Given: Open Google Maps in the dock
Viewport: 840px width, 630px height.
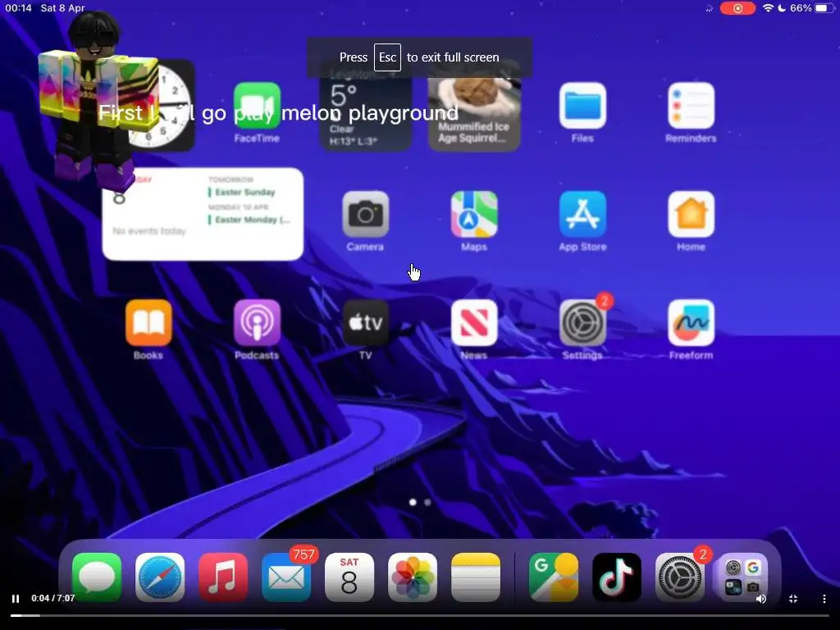Looking at the screenshot, I should coord(554,577).
